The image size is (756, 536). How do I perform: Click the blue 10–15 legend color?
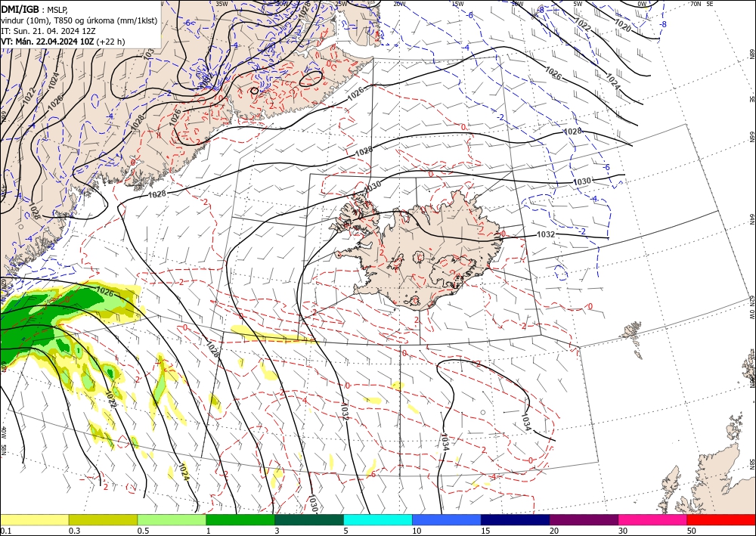(447, 519)
